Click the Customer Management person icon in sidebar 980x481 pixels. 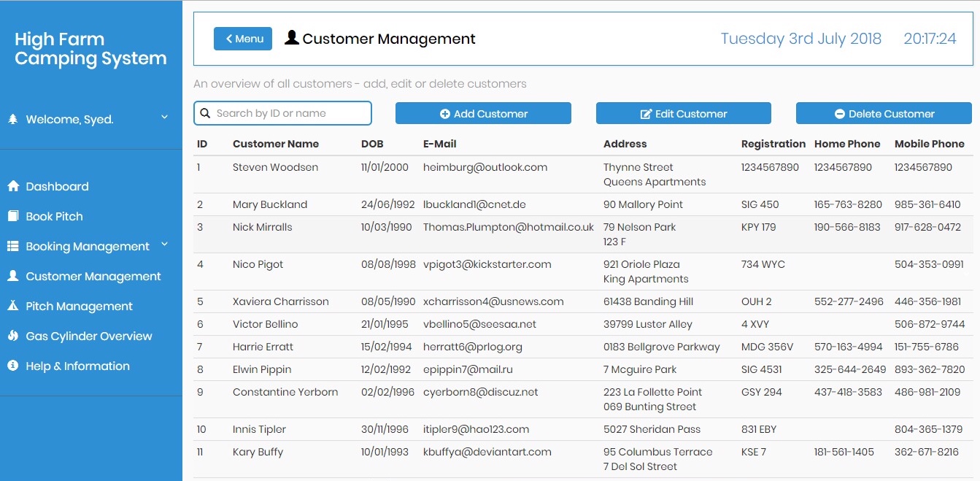tap(12, 276)
